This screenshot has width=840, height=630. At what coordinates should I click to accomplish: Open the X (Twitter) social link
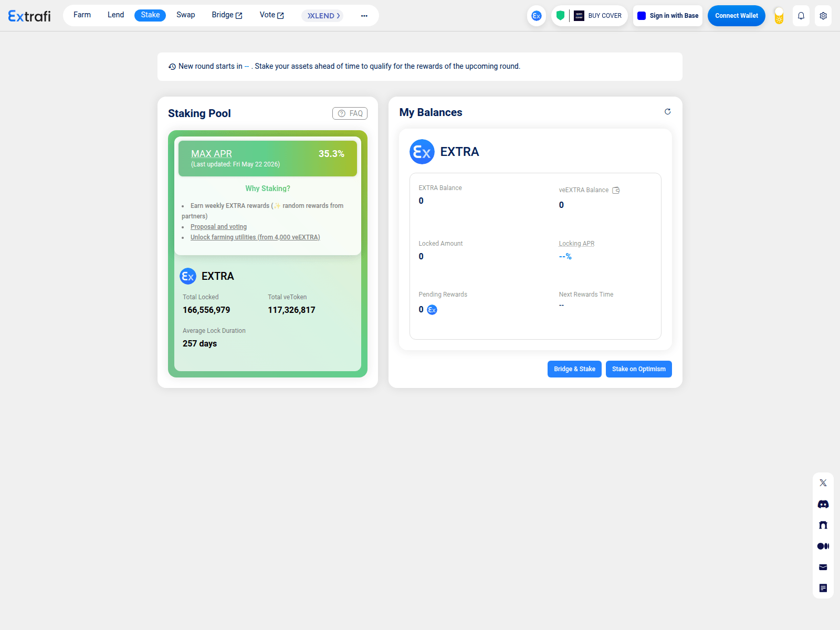click(x=823, y=483)
